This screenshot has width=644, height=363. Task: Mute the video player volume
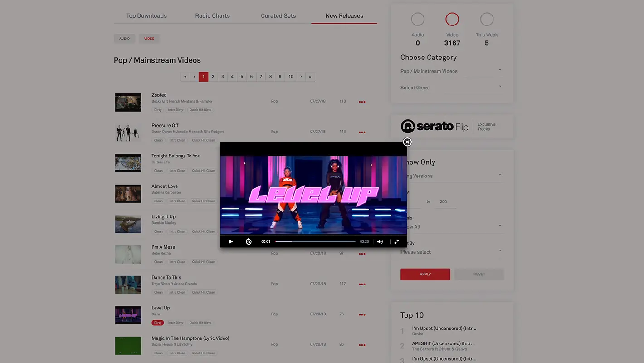pos(380,242)
